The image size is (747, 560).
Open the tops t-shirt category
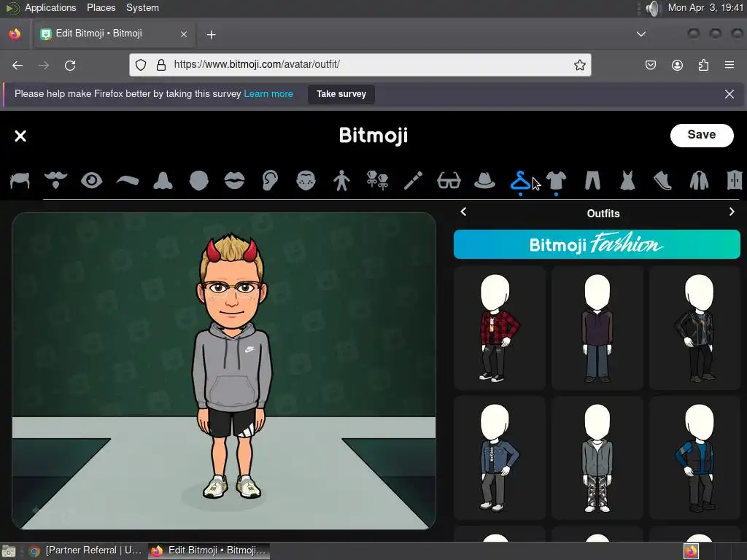(556, 181)
